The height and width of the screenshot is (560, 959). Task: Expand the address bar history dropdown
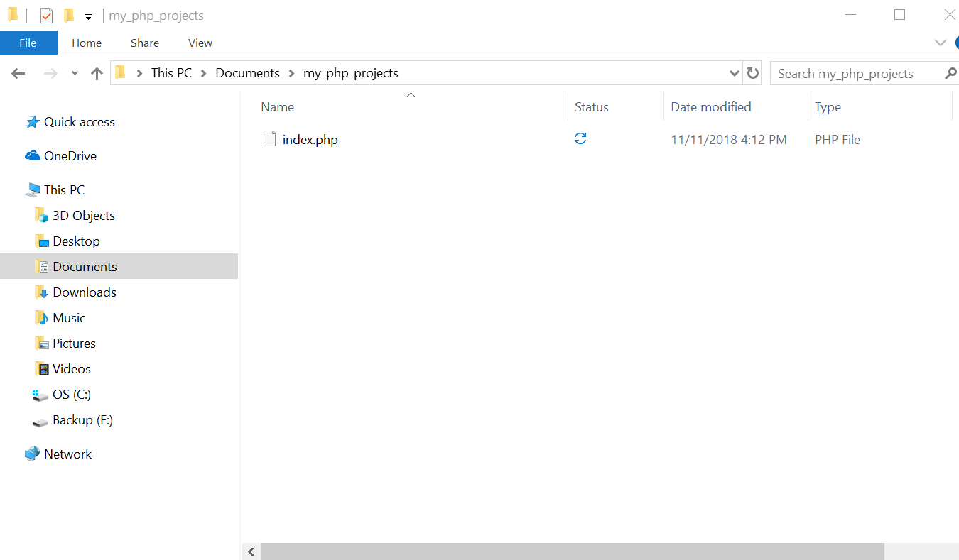coord(734,73)
